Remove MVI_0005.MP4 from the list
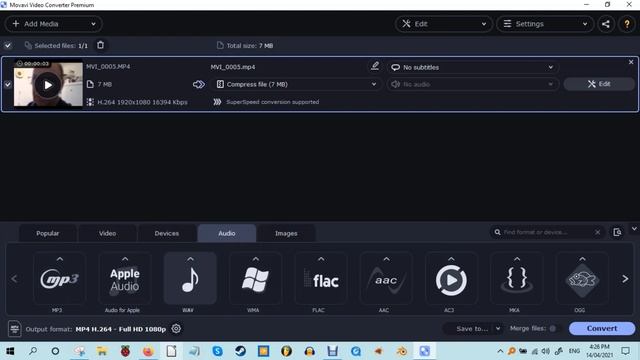 pyautogui.click(x=631, y=62)
